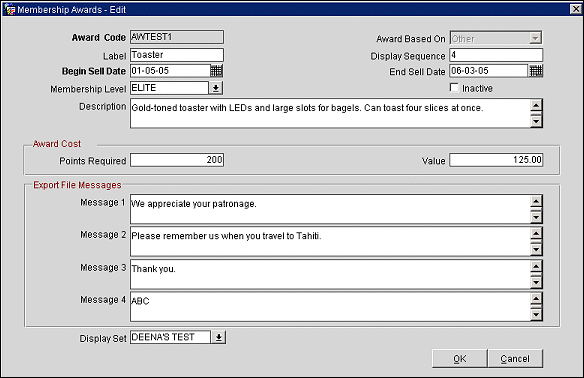This screenshot has height=378, width=584.
Task: Click Message 2 scroll up arrow
Action: 536,234
